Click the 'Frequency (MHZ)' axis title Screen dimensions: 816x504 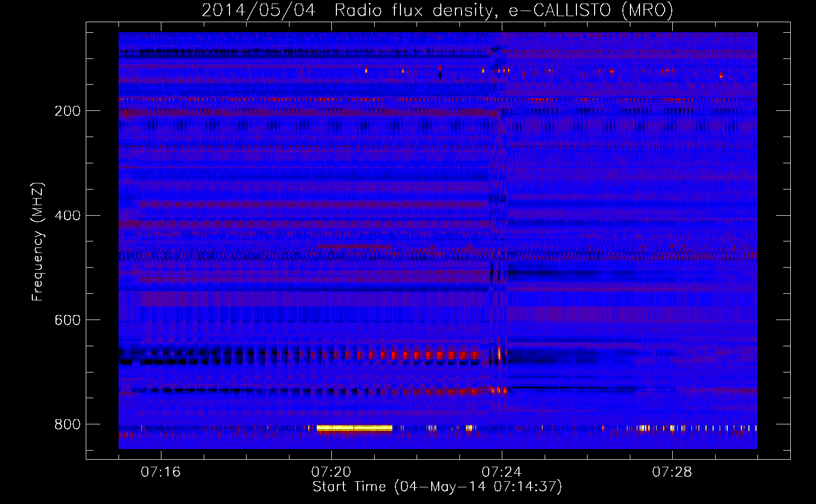pos(37,241)
